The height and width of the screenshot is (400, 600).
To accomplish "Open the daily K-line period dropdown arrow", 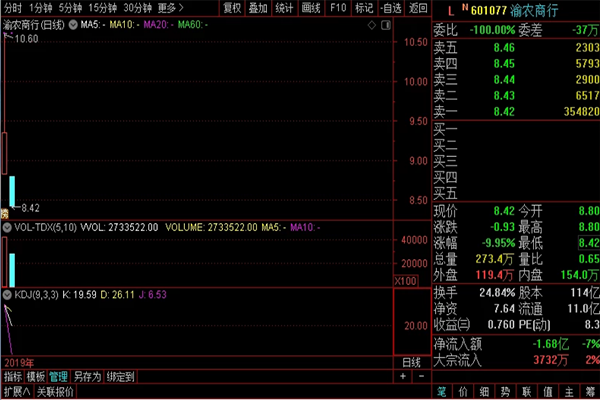I will point(73,25).
